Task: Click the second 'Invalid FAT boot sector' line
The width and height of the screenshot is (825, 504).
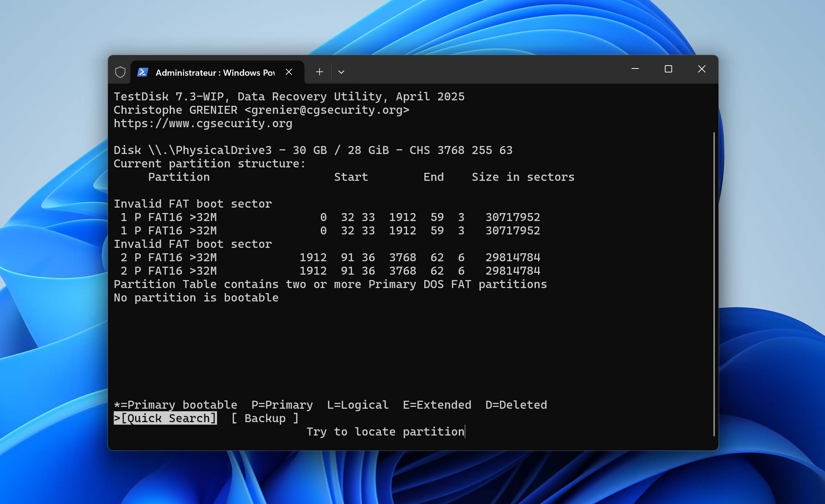Action: 193,244
